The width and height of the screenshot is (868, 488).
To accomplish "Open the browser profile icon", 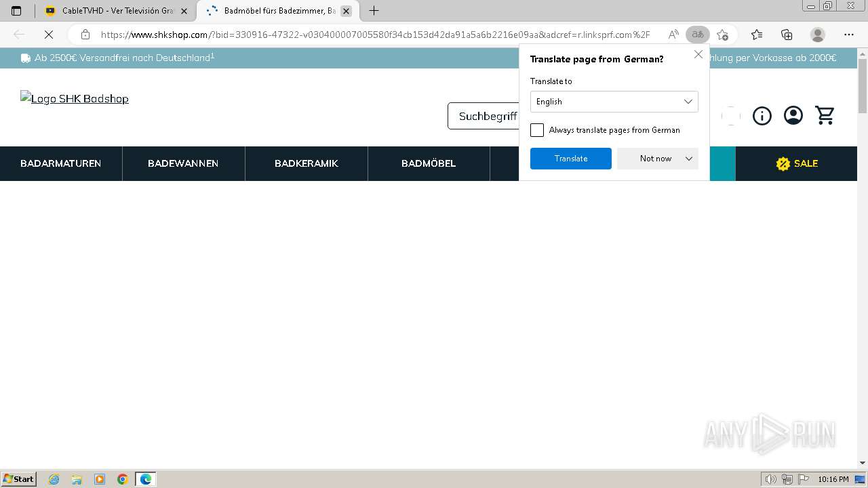I will [818, 35].
